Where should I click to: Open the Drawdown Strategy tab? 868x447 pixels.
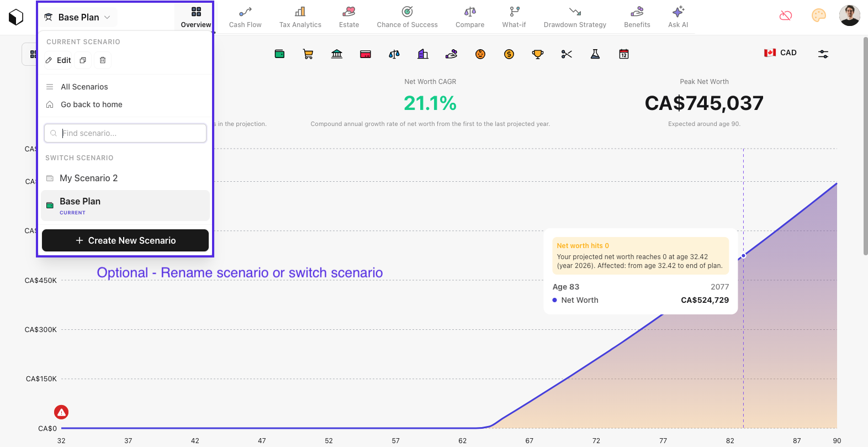click(575, 17)
